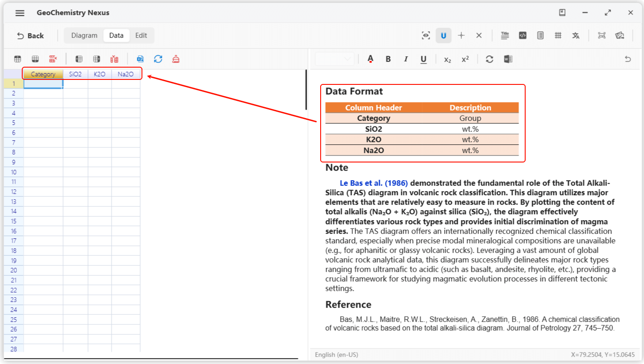Switch to the Diagram tab

tap(84, 35)
